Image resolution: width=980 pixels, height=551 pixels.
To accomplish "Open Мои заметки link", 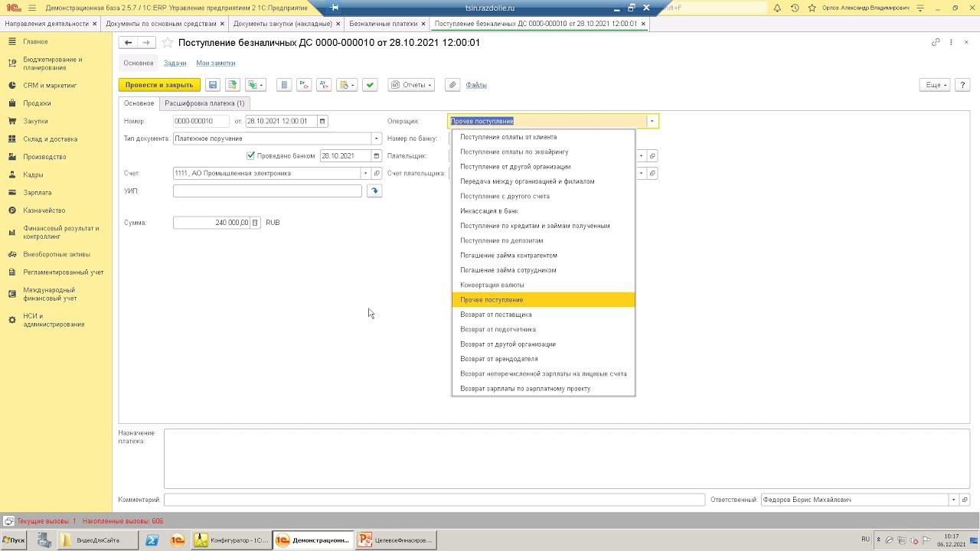I will (x=216, y=63).
